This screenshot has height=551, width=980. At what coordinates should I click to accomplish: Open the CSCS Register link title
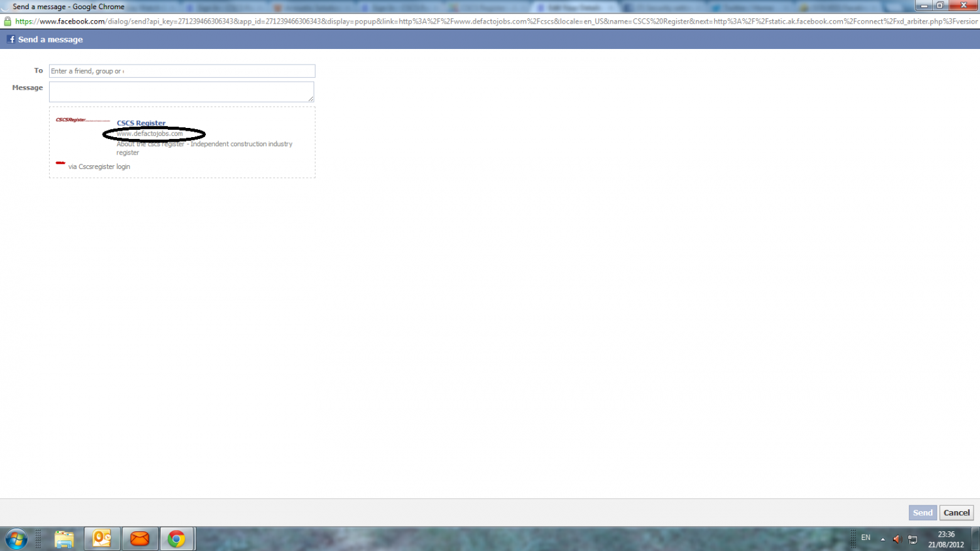[141, 123]
